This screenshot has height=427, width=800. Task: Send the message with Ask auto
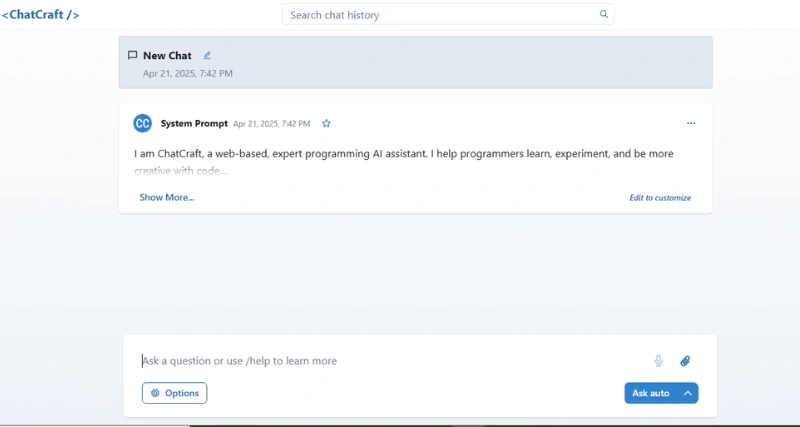[652, 393]
